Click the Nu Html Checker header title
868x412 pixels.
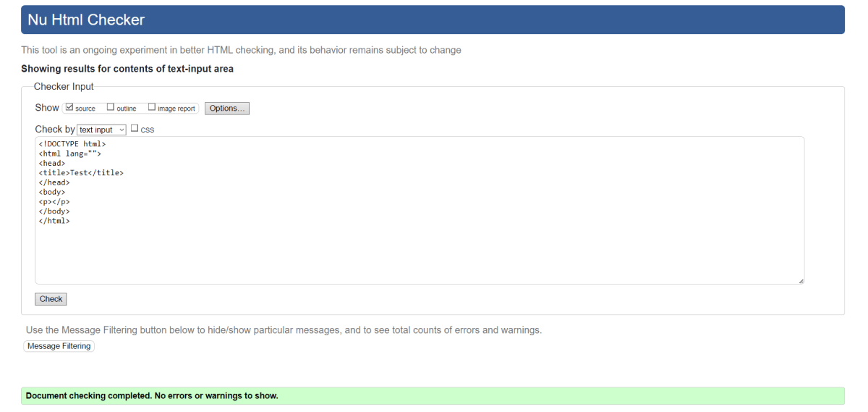86,20
